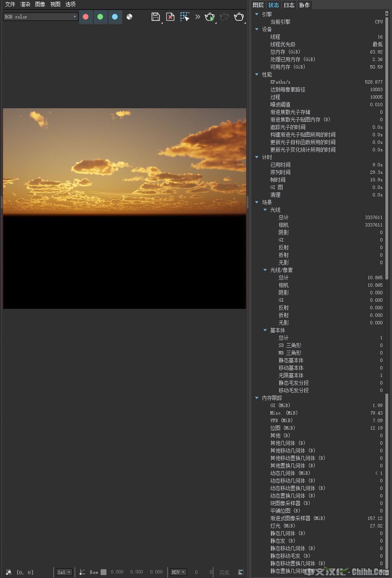Select the region render tool icon
This screenshot has width=392, height=578.
pos(185,17)
